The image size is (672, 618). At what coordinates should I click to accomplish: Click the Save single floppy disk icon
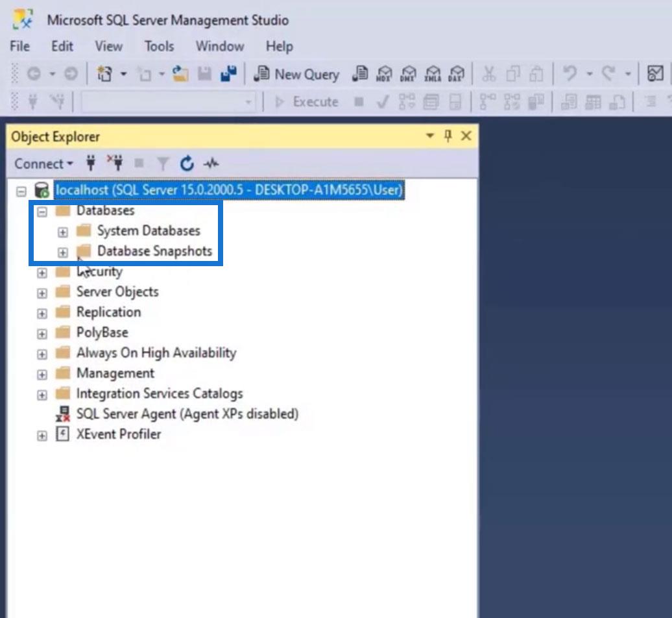click(x=204, y=74)
